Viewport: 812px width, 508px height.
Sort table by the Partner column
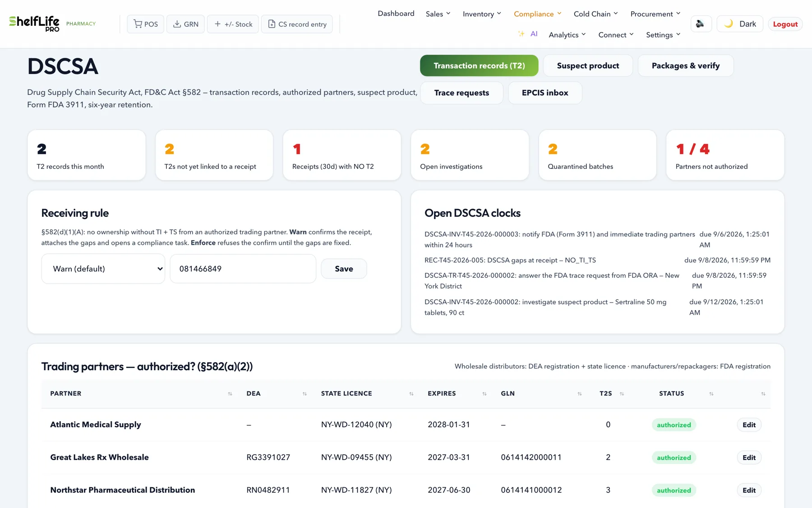[230, 394]
